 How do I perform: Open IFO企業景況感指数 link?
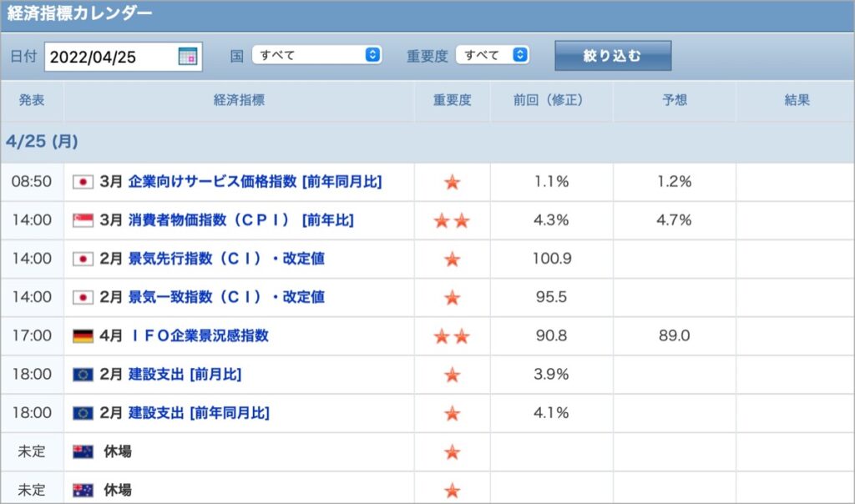pyautogui.click(x=199, y=335)
